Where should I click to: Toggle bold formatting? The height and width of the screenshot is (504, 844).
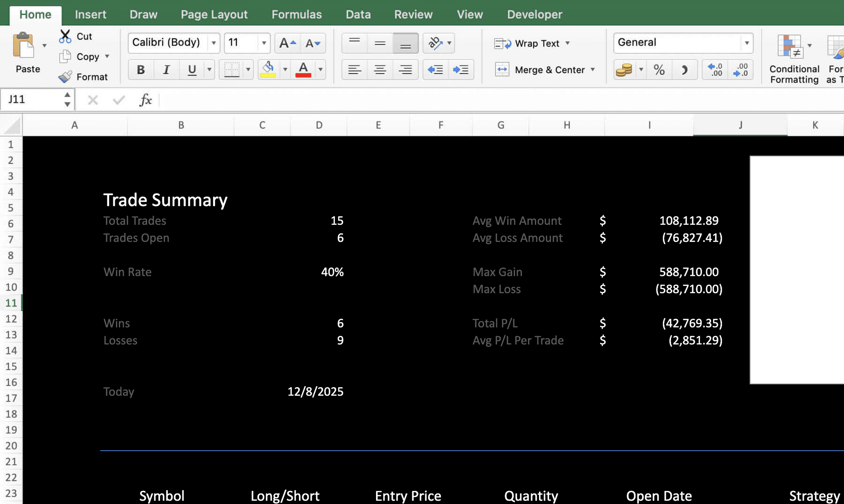point(141,70)
